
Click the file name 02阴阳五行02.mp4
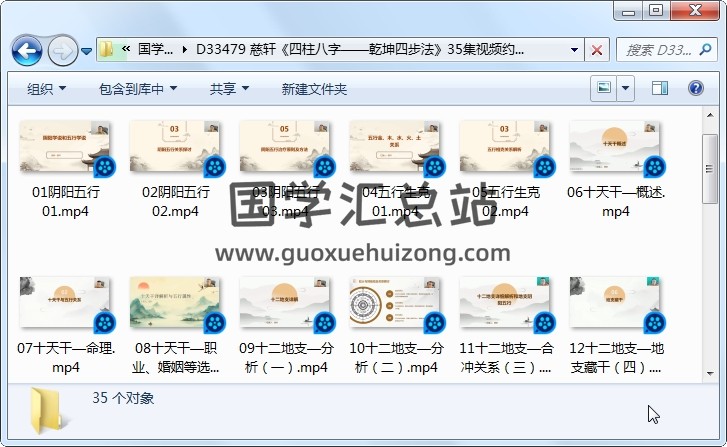click(175, 201)
